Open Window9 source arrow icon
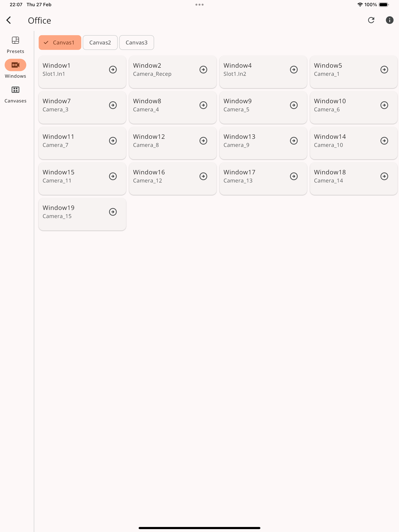Viewport: 399px width, 532px height. coord(294,105)
